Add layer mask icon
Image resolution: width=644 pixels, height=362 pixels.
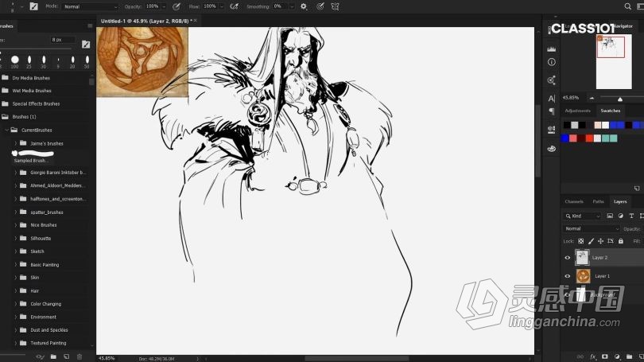(604, 356)
